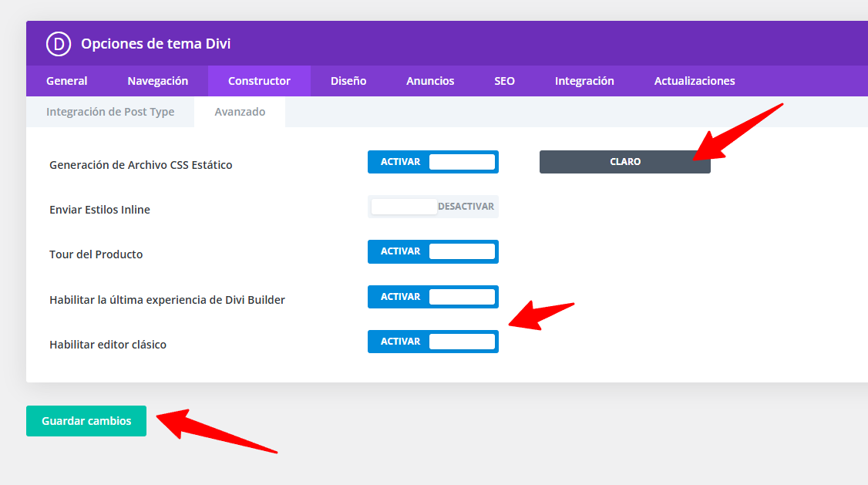Open the SEO tab
The height and width of the screenshot is (485, 868).
(x=504, y=81)
